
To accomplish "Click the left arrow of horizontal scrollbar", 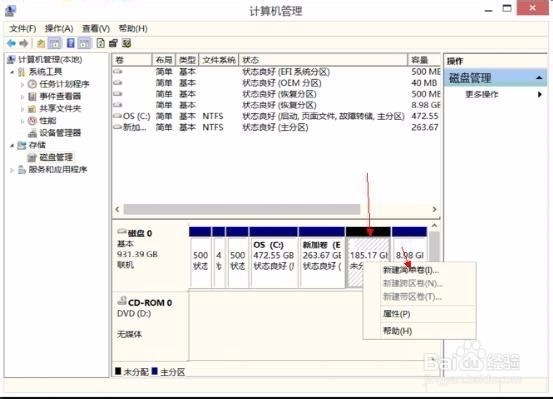I will coord(118,209).
